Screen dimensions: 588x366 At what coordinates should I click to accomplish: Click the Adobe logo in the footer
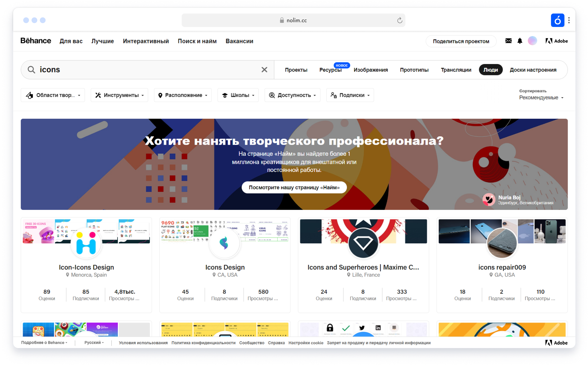(556, 343)
